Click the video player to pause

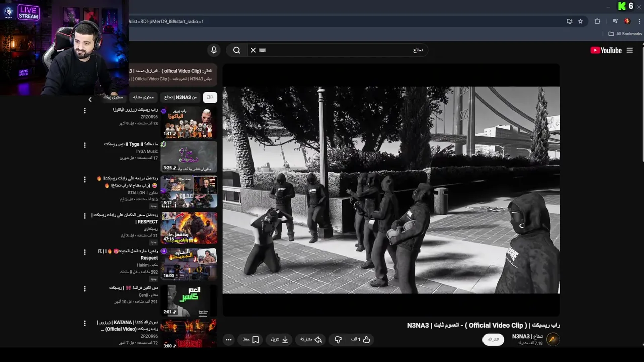pos(391,190)
